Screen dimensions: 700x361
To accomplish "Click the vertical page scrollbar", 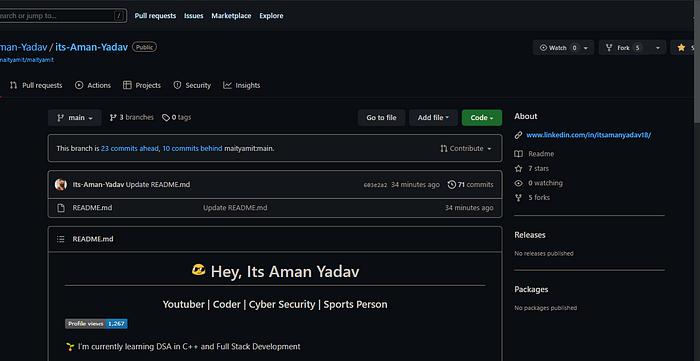I will click(696, 62).
